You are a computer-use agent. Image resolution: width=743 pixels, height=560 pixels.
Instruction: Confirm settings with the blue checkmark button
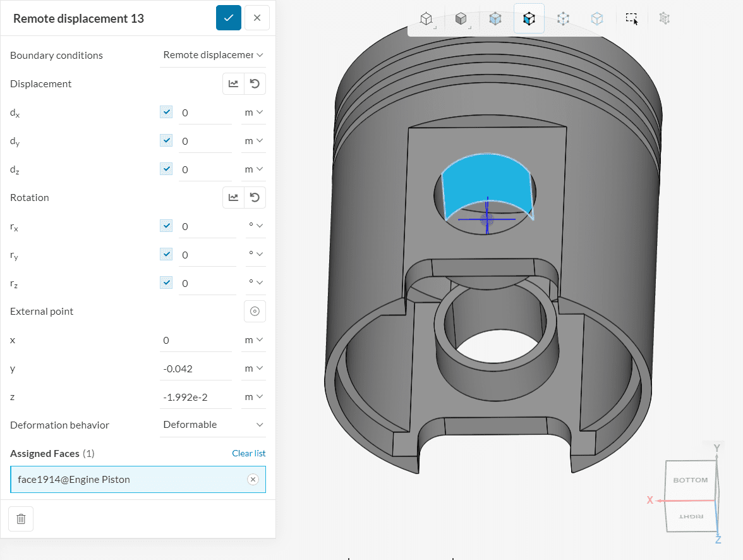[x=228, y=18]
